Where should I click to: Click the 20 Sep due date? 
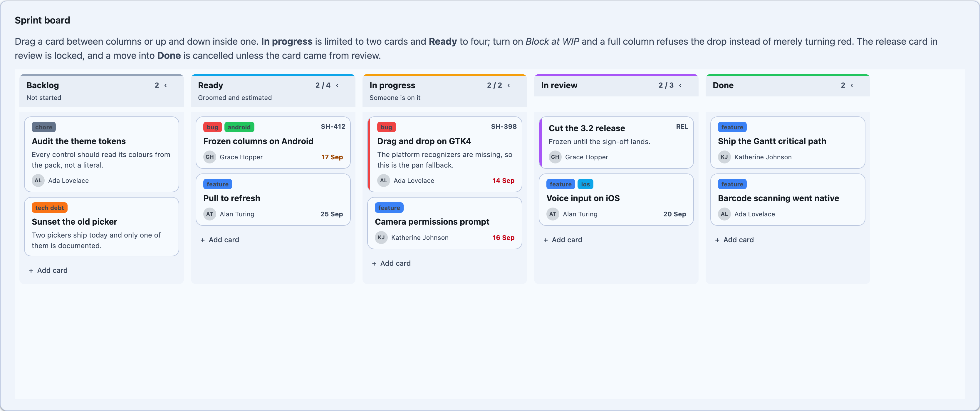tap(674, 214)
